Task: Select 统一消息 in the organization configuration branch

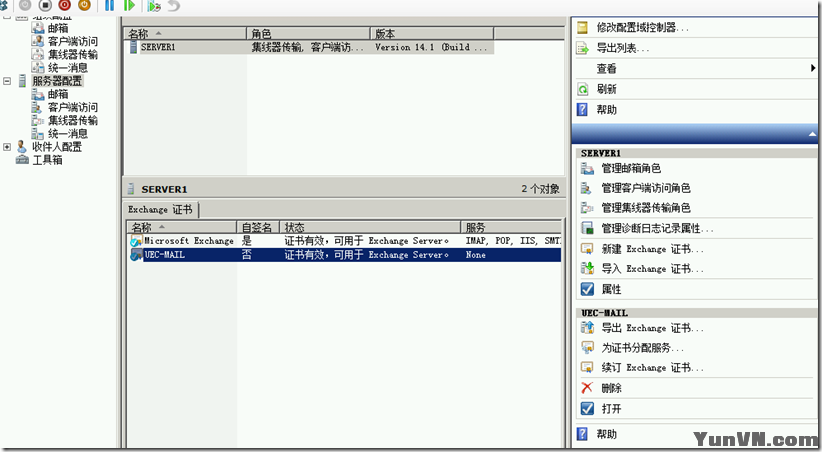Action: click(68, 68)
